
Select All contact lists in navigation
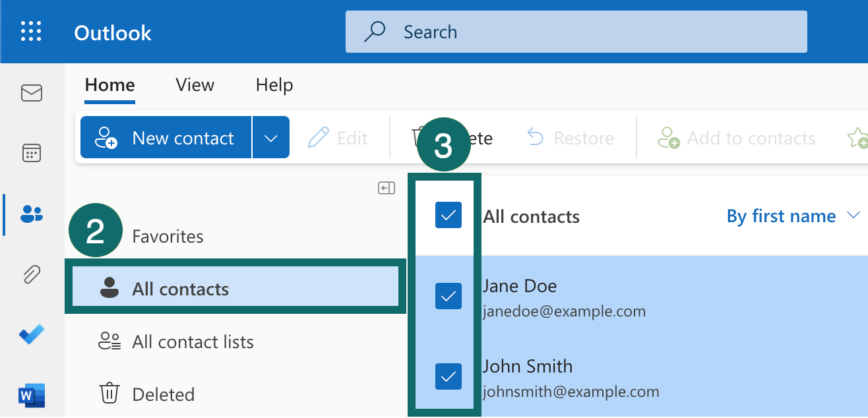193,342
